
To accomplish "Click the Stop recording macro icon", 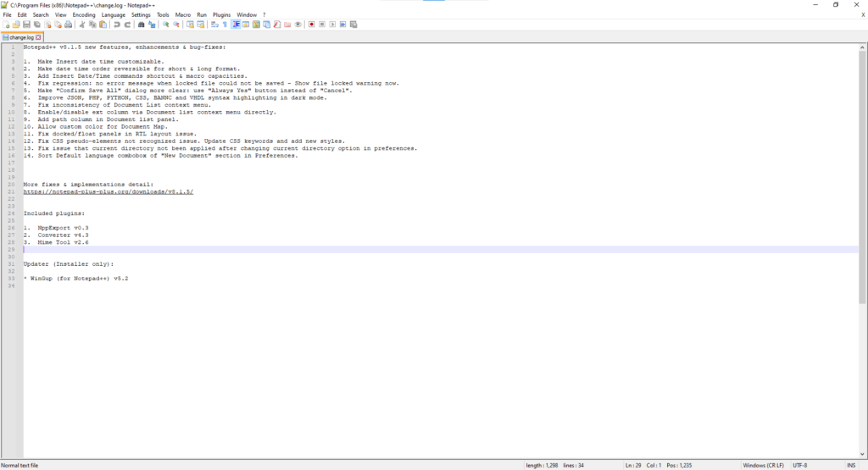I will 322,25.
